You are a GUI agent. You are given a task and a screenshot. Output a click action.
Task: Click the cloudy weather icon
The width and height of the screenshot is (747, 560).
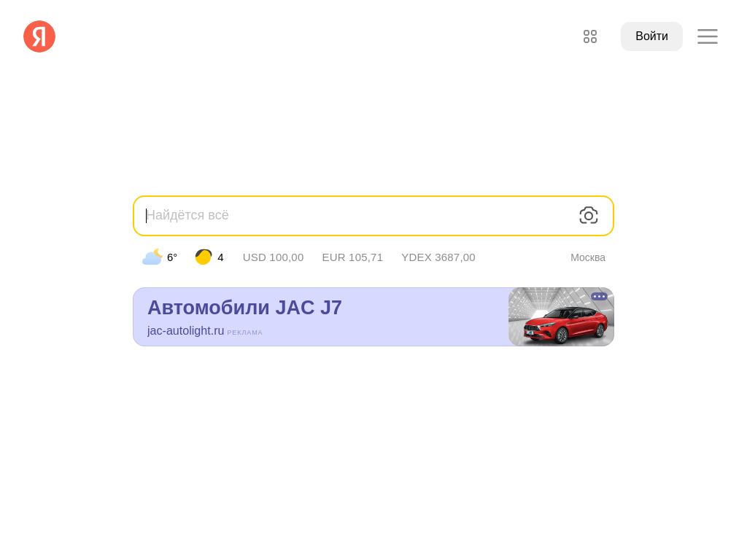point(152,257)
